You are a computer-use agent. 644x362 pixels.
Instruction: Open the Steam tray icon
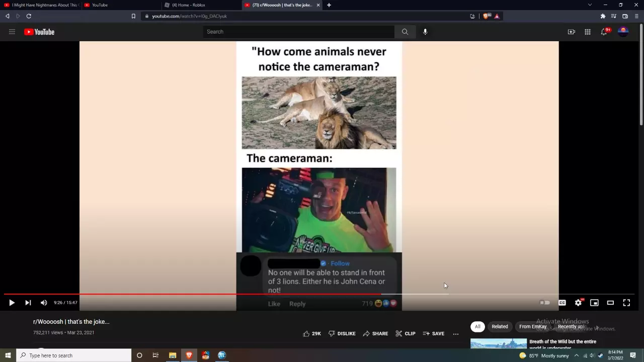pyautogui.click(x=600, y=355)
